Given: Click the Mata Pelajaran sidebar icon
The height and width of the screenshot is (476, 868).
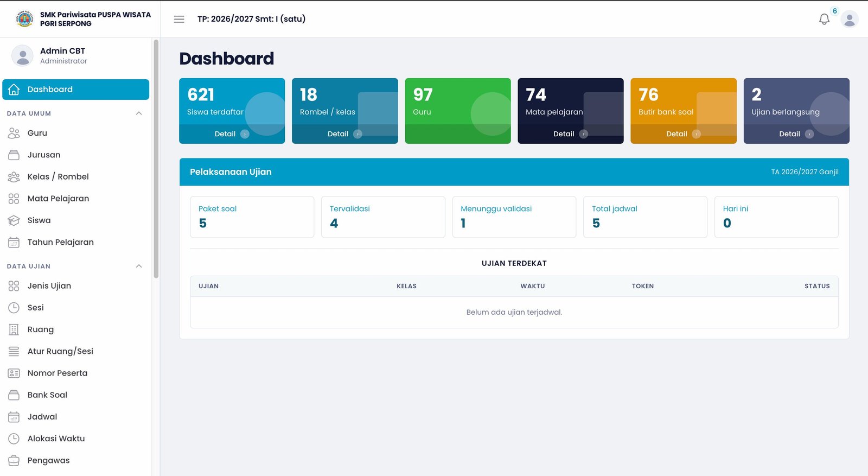Looking at the screenshot, I should [x=14, y=199].
